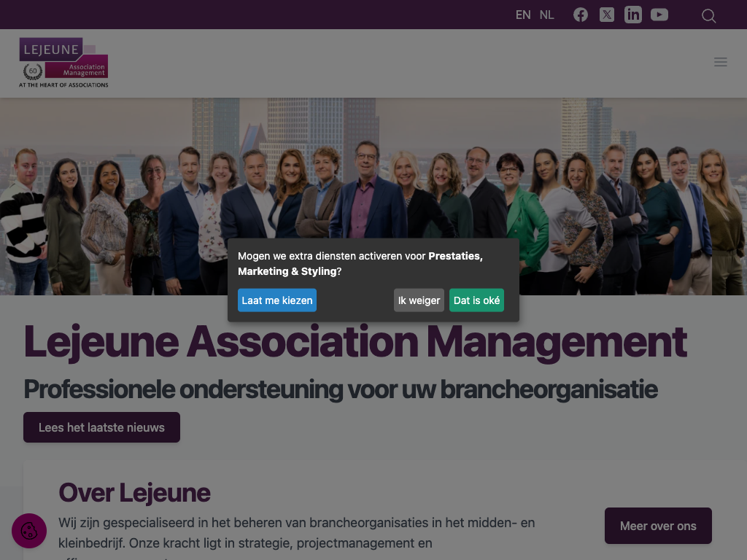Open cookie settings via the cookie icon

(x=29, y=531)
